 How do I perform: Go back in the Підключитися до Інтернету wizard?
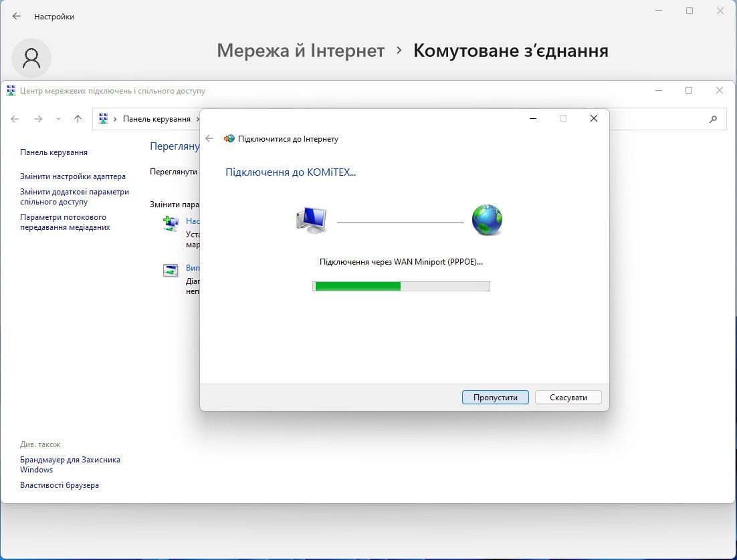pyautogui.click(x=209, y=138)
